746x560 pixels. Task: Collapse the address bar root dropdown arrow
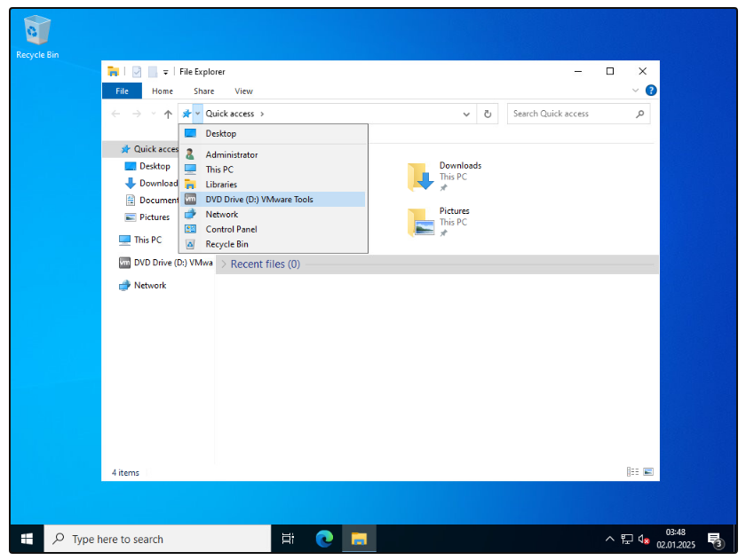pyautogui.click(x=197, y=114)
